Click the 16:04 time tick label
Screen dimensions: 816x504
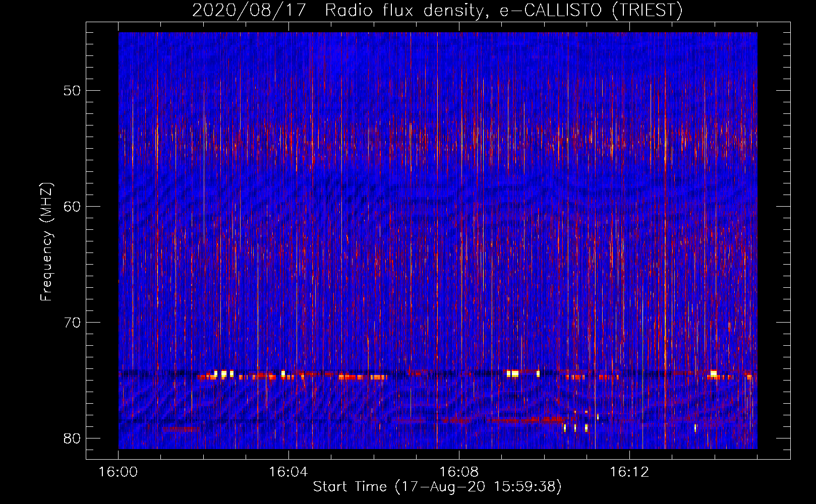pyautogui.click(x=288, y=472)
